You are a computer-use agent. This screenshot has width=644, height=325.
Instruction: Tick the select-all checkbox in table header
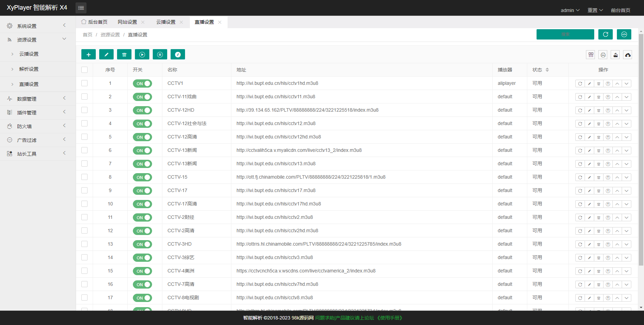point(84,70)
